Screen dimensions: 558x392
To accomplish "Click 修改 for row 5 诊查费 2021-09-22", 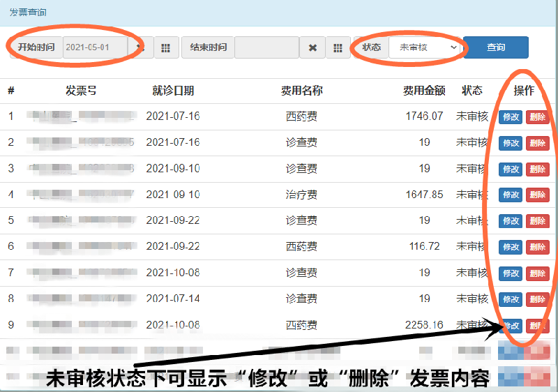I will 511,221.
